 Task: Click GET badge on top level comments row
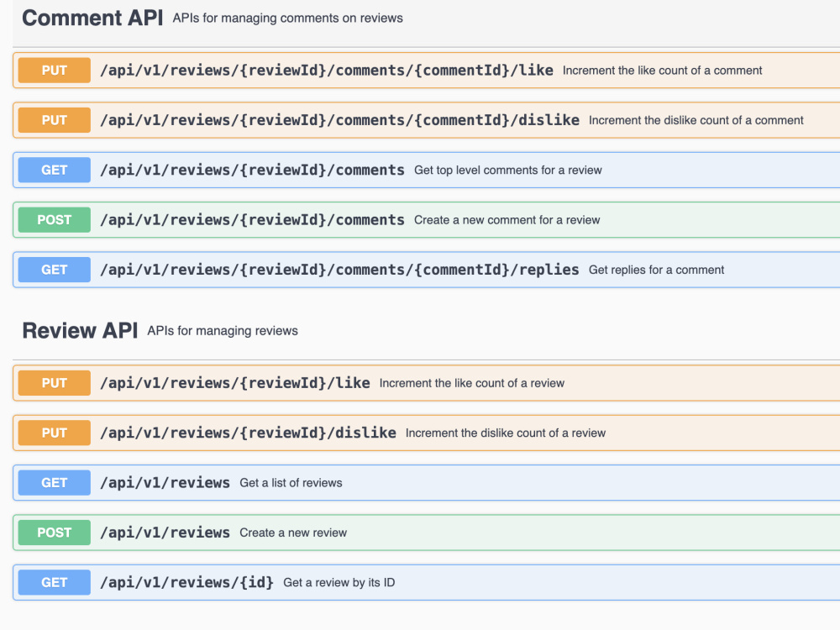coord(54,170)
